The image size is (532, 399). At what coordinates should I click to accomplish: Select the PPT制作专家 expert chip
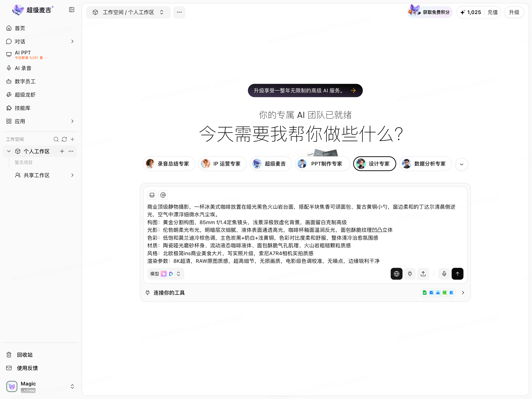(x=322, y=164)
